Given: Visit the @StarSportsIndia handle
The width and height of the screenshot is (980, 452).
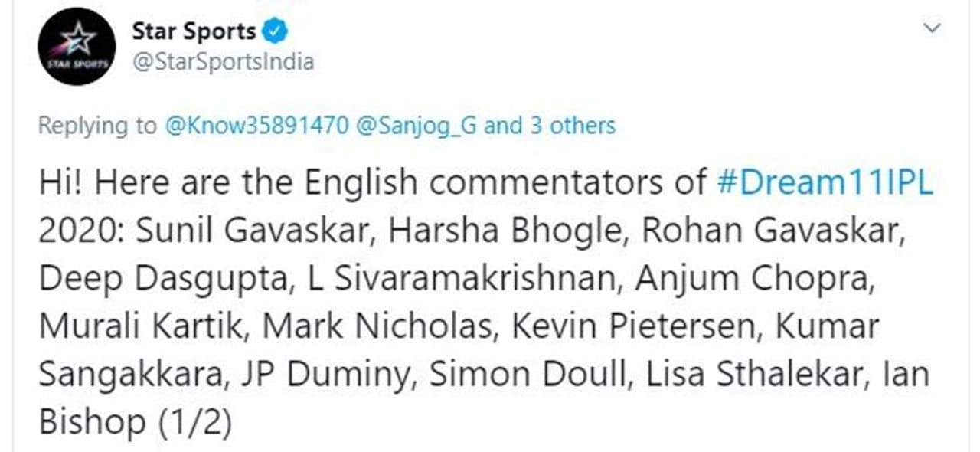Looking at the screenshot, I should (x=223, y=62).
